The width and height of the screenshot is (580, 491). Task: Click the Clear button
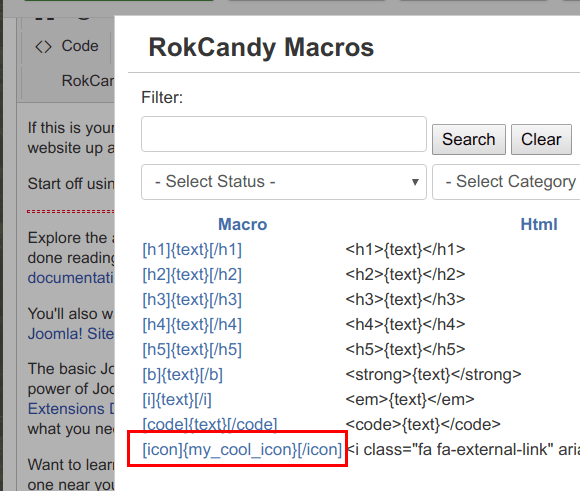click(x=541, y=139)
